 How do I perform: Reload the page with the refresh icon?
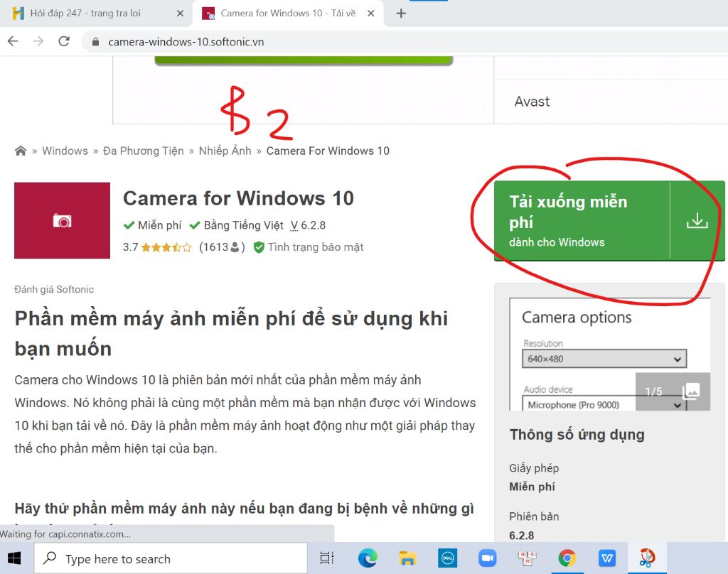pos(64,41)
